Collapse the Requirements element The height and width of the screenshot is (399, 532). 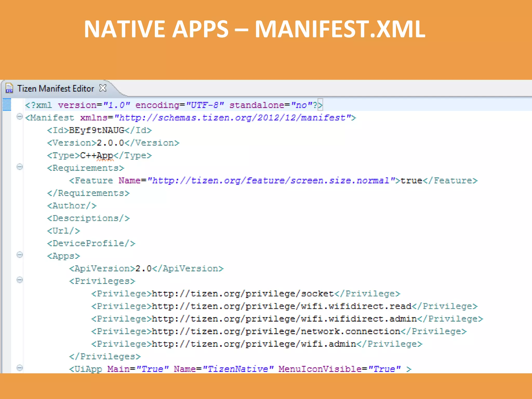20,167
